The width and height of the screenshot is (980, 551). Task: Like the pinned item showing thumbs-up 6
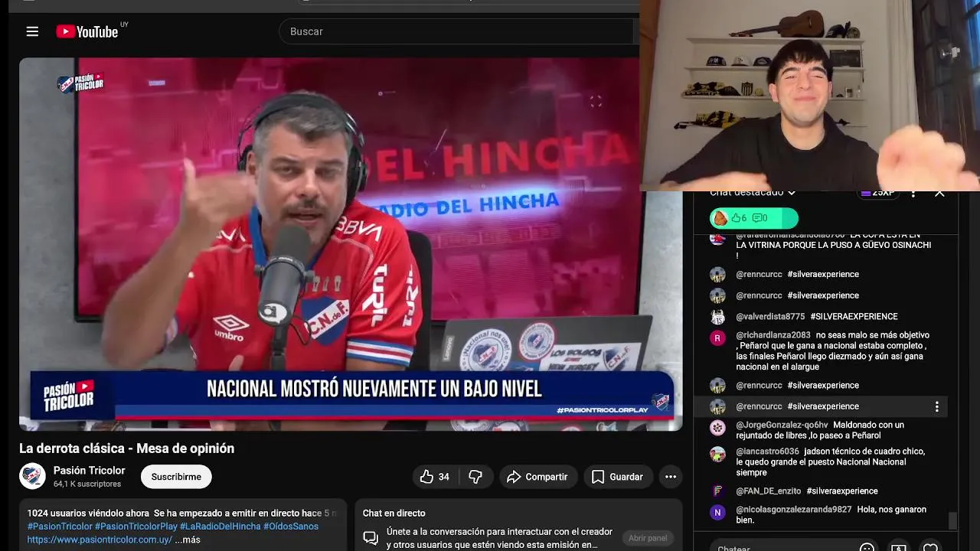(x=738, y=218)
